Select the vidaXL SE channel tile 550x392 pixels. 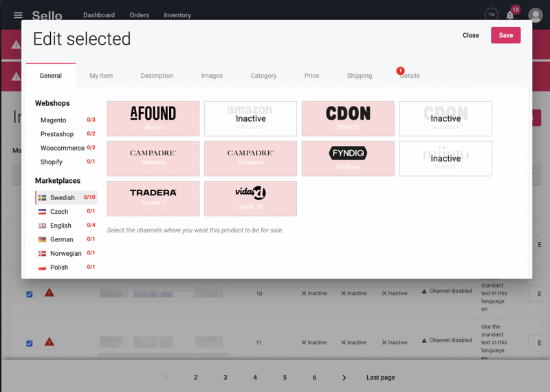tap(250, 199)
